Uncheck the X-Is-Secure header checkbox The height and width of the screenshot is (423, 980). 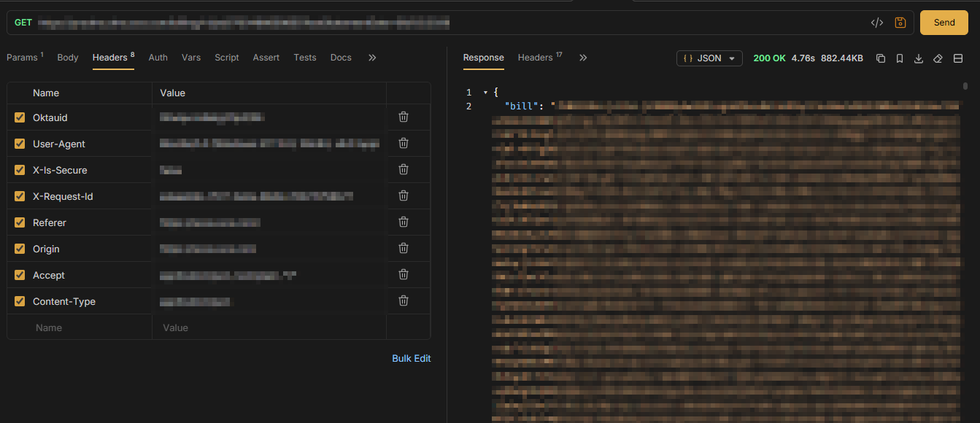click(20, 170)
